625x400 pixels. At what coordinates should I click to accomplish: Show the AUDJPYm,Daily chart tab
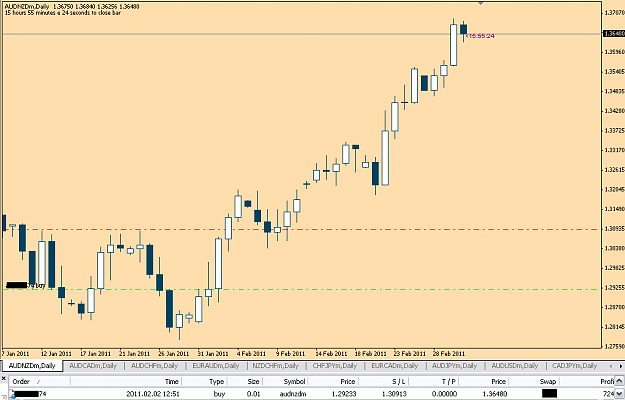(454, 365)
